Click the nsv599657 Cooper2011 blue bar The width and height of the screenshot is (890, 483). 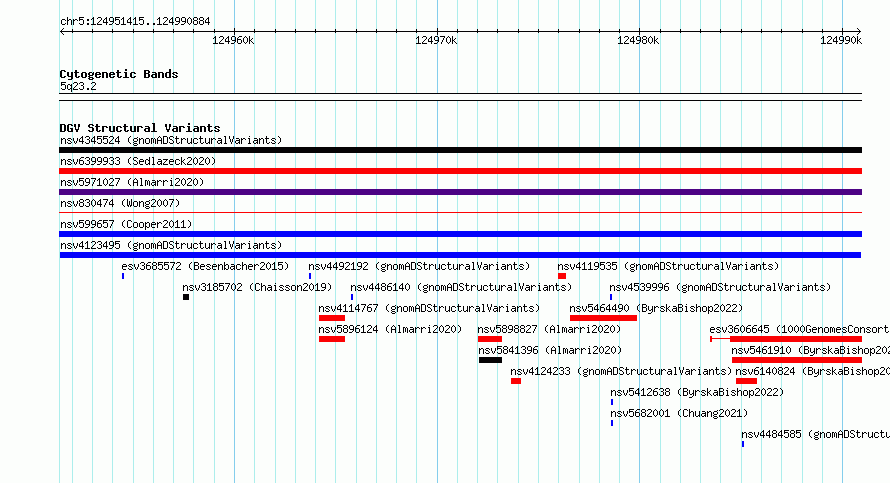(x=460, y=234)
